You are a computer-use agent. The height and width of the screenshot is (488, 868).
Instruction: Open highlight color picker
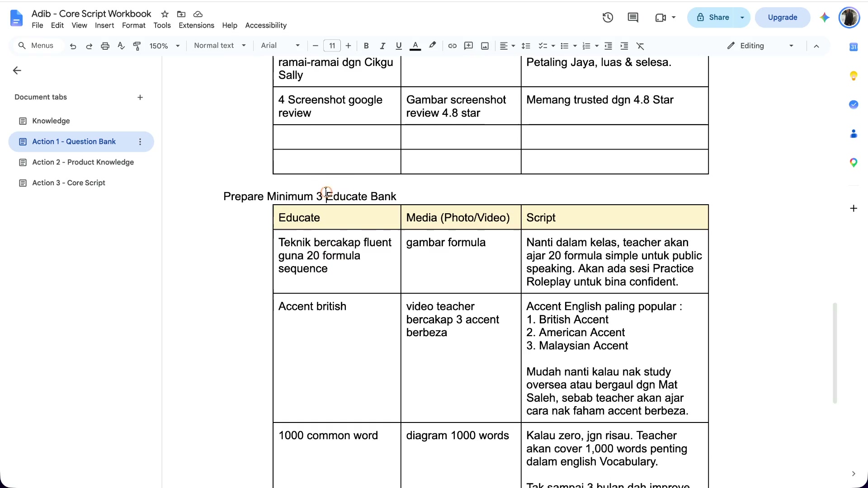(x=432, y=46)
